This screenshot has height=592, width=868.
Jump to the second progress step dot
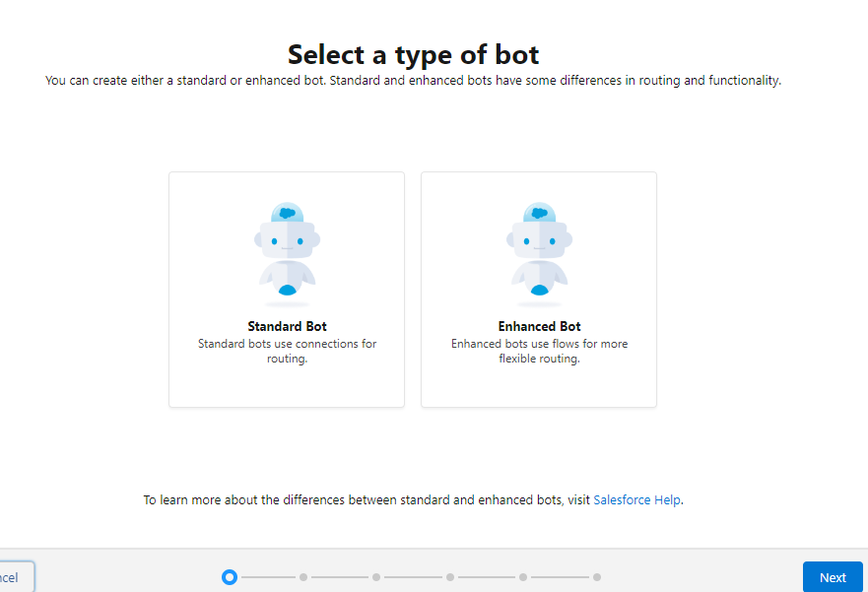pos(303,577)
